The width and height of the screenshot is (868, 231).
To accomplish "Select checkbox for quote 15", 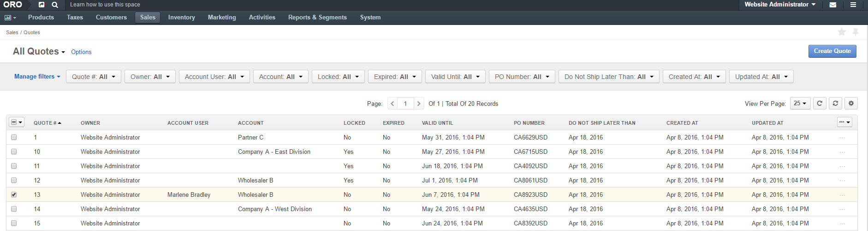I will [x=14, y=223].
